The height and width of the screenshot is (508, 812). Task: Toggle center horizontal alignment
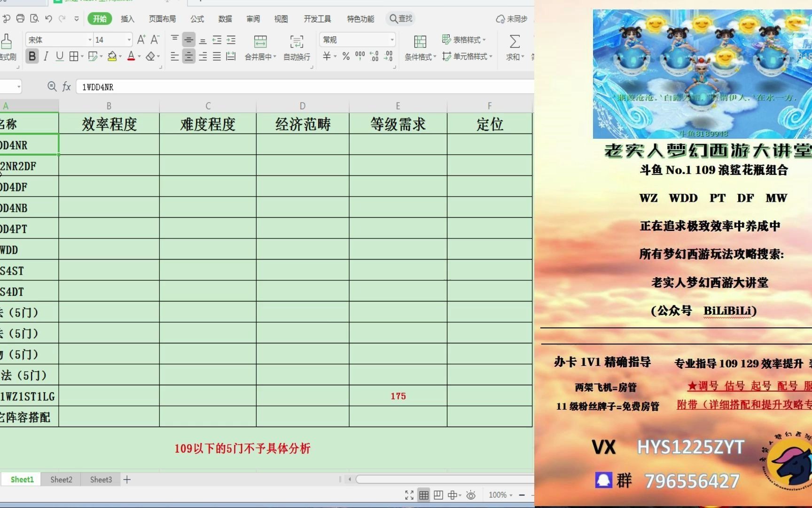(189, 56)
